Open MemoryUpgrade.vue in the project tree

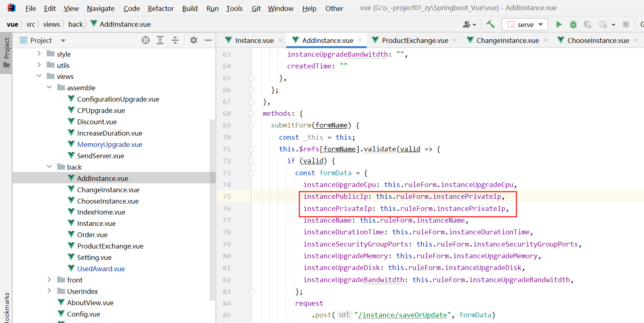click(x=110, y=144)
